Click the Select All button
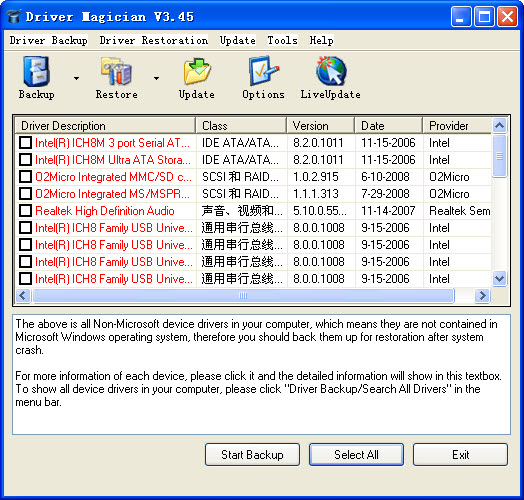This screenshot has width=524, height=500. [356, 455]
